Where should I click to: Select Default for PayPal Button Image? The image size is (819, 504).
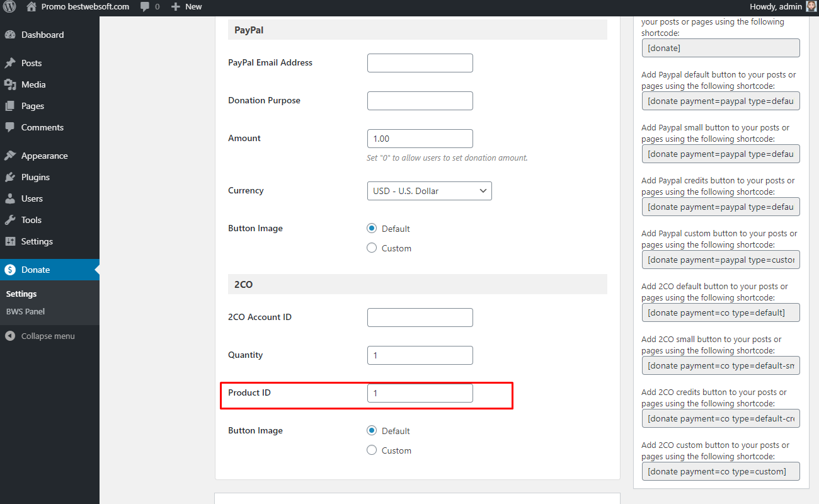[x=372, y=229]
